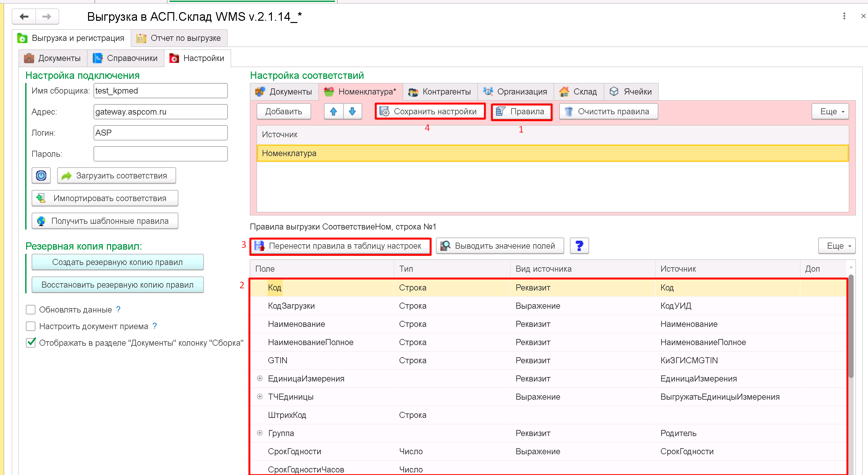Select Номенклатура row in Источник list
868x475 pixels.
pos(553,154)
